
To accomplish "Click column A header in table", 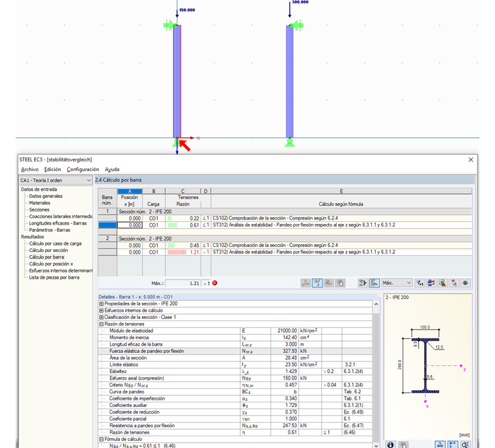I will pos(130,191).
